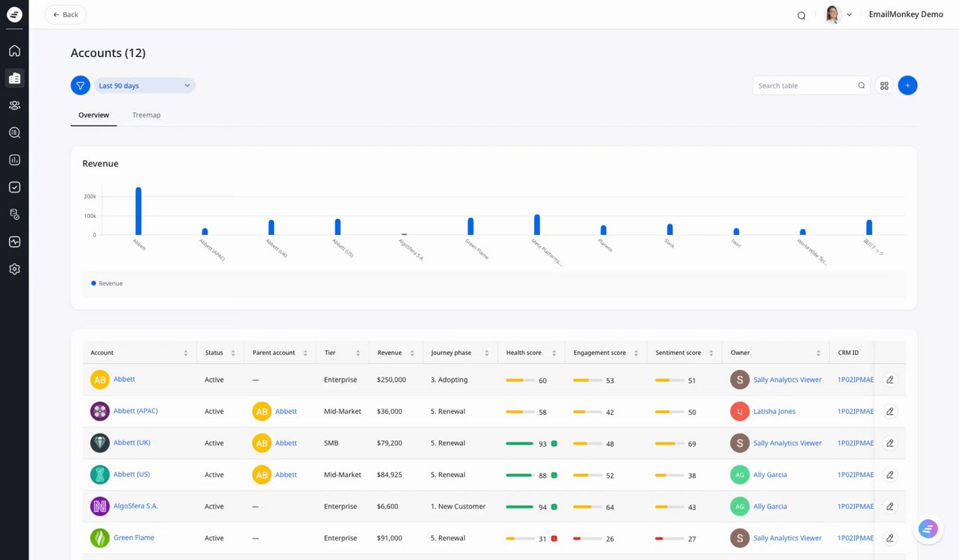Screen dimensions: 959x560
Task: Click the EmailMonkey Demo workspace name
Action: coord(906,14)
